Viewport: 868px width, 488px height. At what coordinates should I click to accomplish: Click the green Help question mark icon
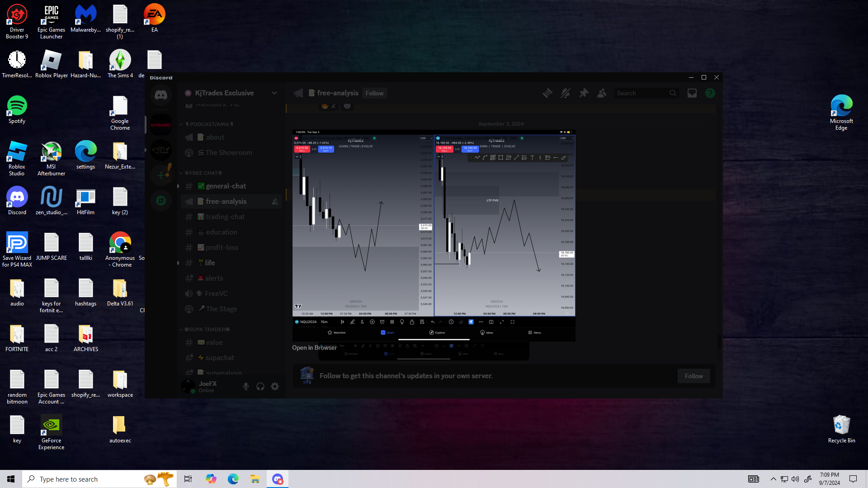pyautogui.click(x=710, y=93)
